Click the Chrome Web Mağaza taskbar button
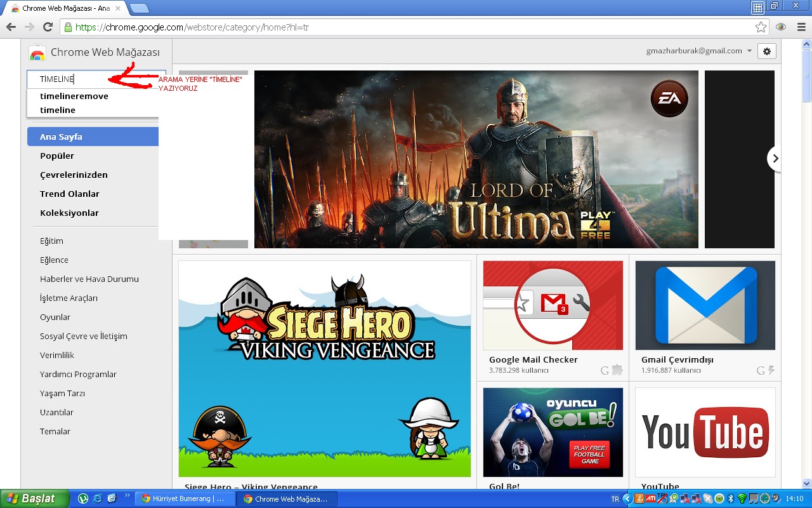 click(x=286, y=498)
